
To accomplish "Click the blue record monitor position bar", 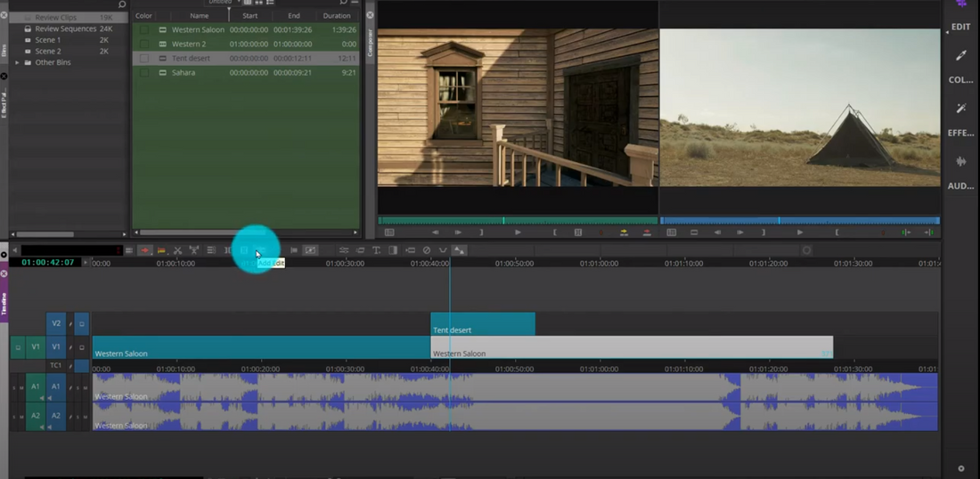I will (800, 221).
